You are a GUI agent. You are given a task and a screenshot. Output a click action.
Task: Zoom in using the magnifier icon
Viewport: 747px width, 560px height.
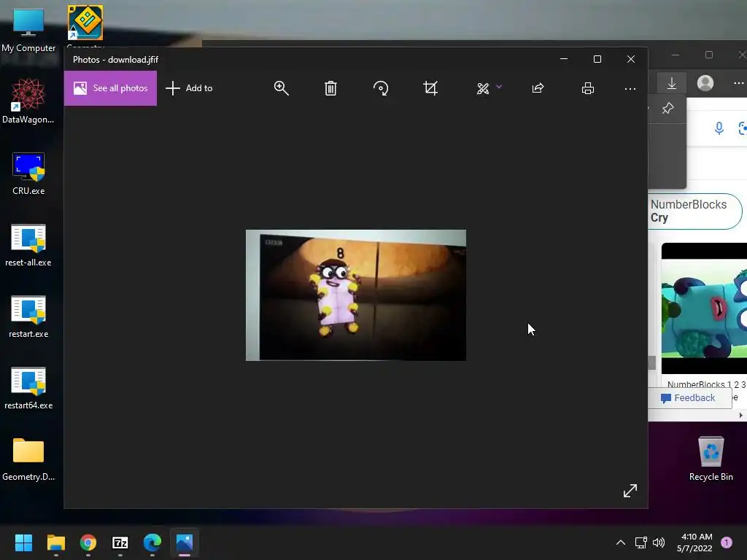pos(281,88)
